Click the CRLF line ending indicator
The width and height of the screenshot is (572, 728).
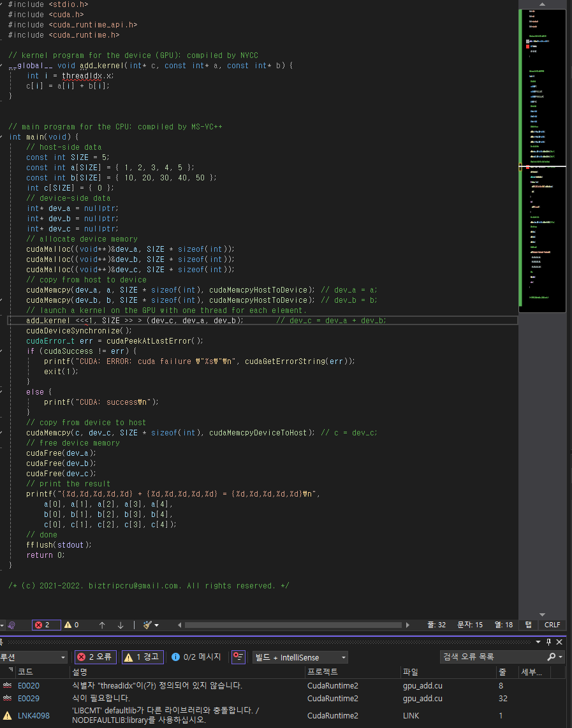[x=552, y=625]
